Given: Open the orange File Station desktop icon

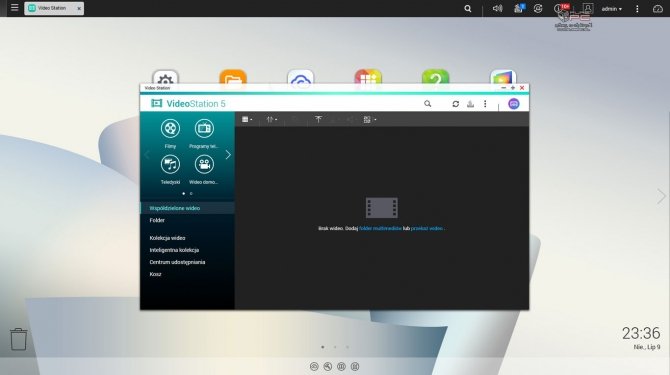Looking at the screenshot, I should click(233, 77).
